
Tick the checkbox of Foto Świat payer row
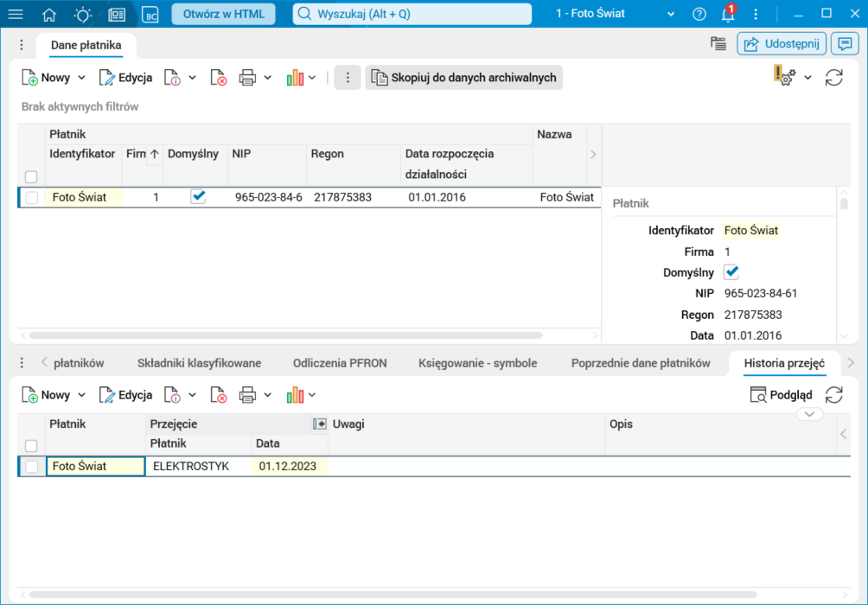click(31, 198)
